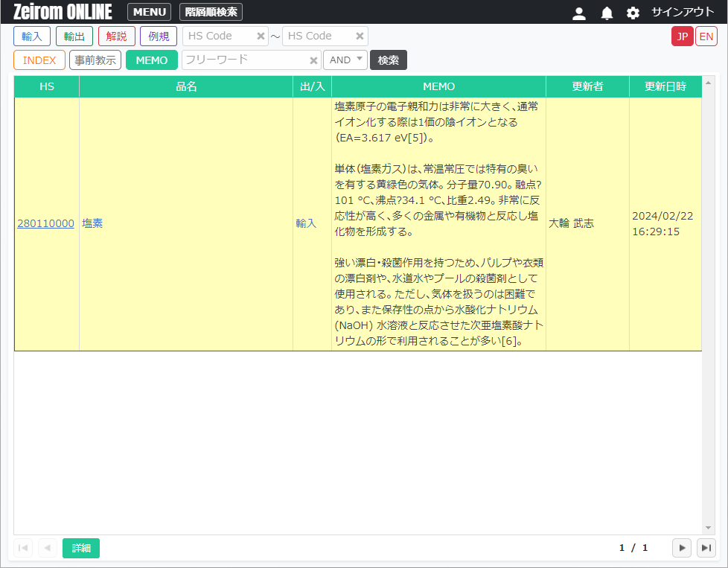The image size is (728, 568).
Task: Jump to the last page arrow
Action: [x=706, y=548]
